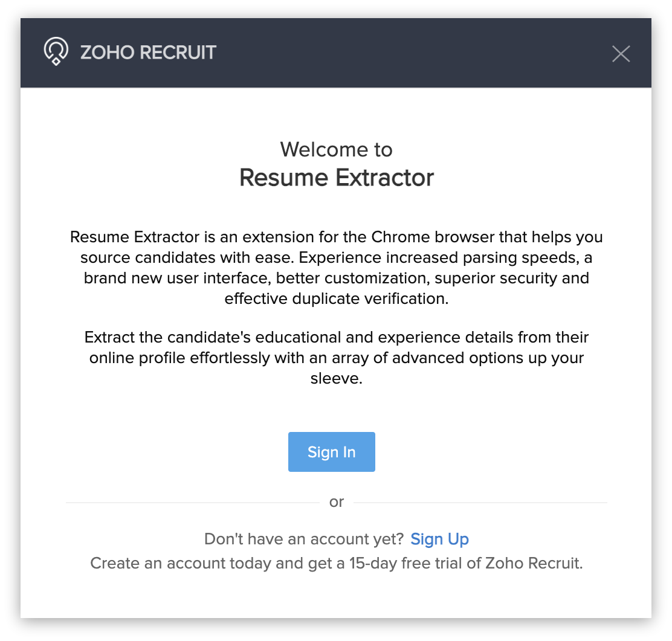This screenshot has height=641, width=672.
Task: Click "Zoho Recruit." ending the bottom line
Action: click(546, 564)
